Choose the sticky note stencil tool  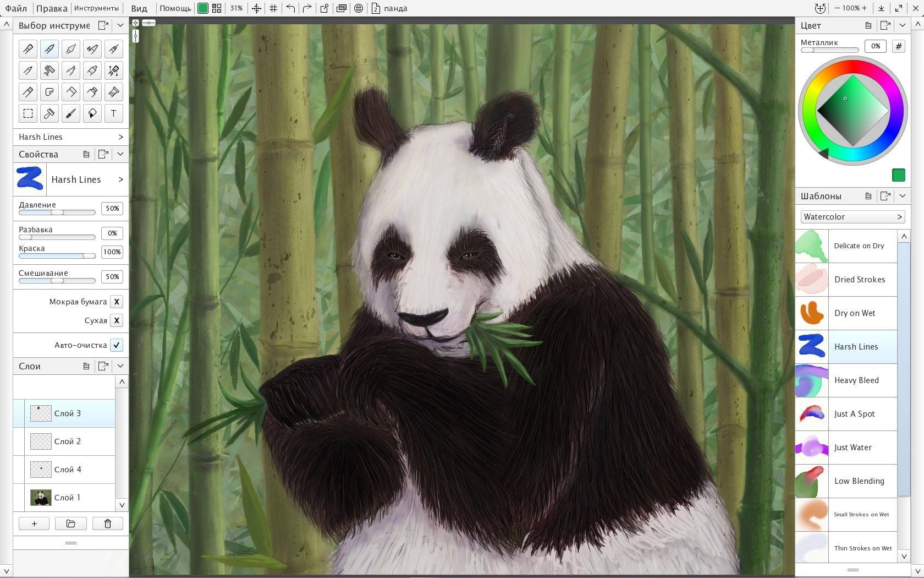pyautogui.click(x=50, y=92)
